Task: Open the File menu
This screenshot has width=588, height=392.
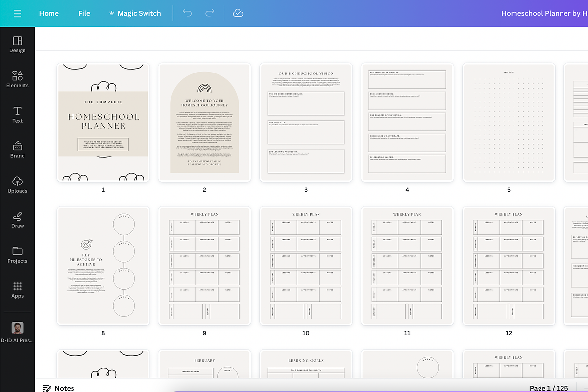Action: [x=84, y=13]
